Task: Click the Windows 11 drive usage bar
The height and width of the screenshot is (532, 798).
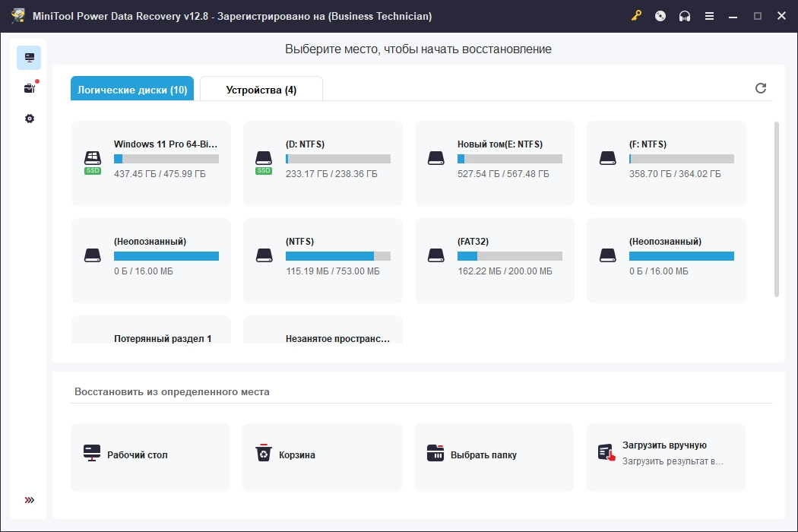Action: (166, 159)
